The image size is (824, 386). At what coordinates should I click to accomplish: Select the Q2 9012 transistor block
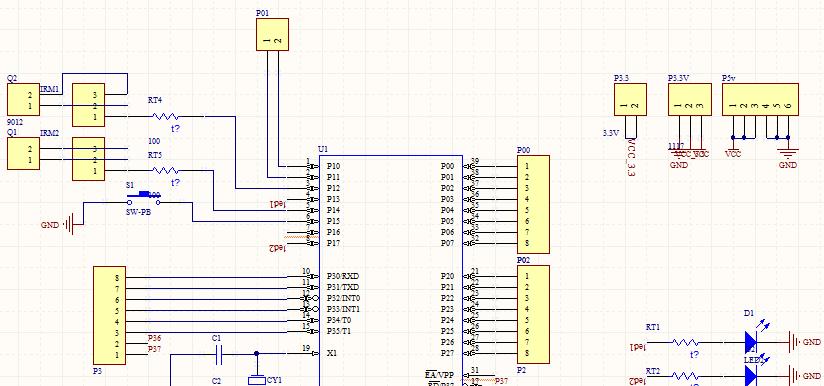tap(23, 100)
